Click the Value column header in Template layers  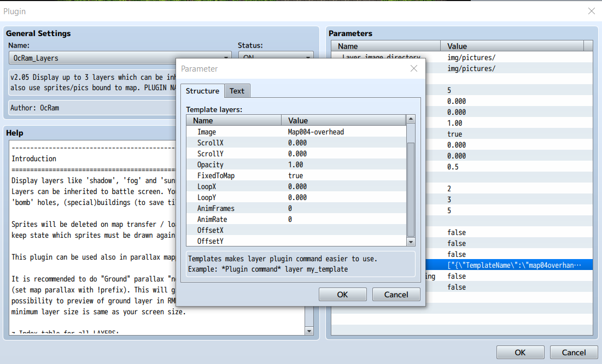[x=343, y=121]
